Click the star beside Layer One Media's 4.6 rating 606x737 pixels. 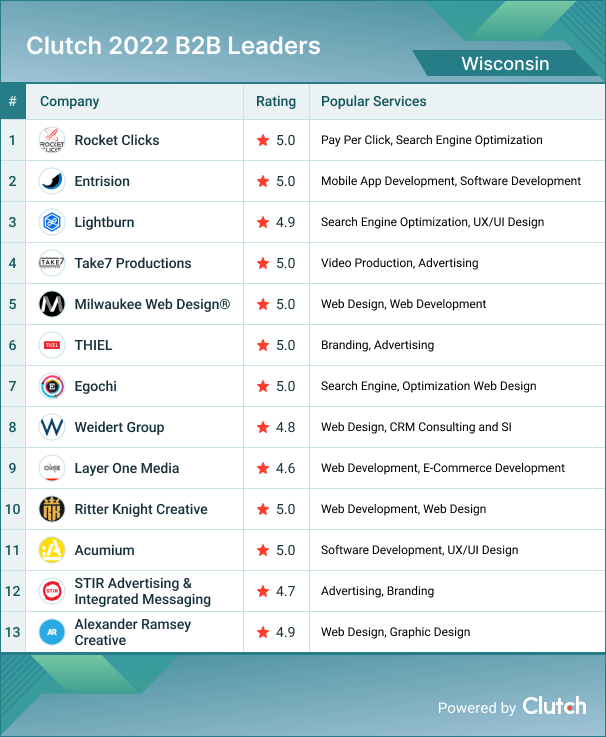(263, 469)
